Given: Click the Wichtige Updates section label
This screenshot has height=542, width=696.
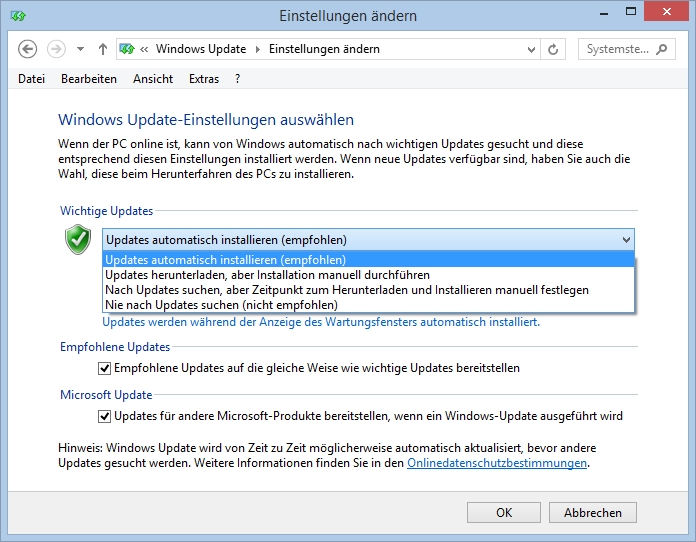Looking at the screenshot, I should click(107, 211).
